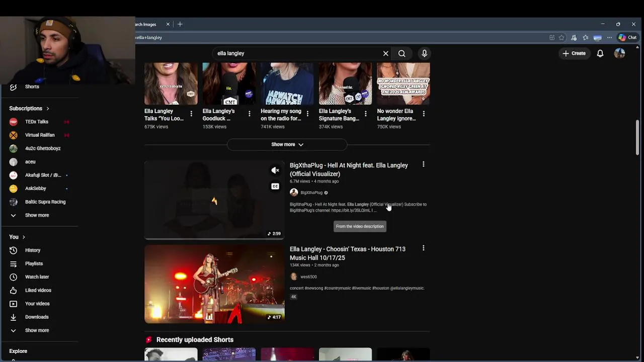644x362 pixels.
Task: Open browser more options menu
Action: point(609,38)
